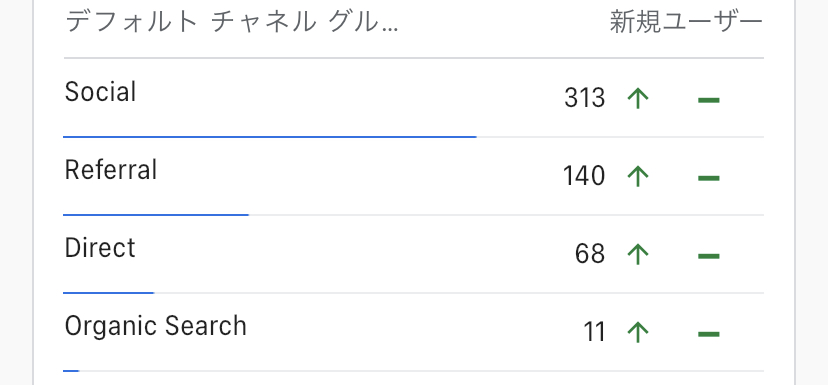
Task: Click the value 140 for Referral
Action: 584,176
